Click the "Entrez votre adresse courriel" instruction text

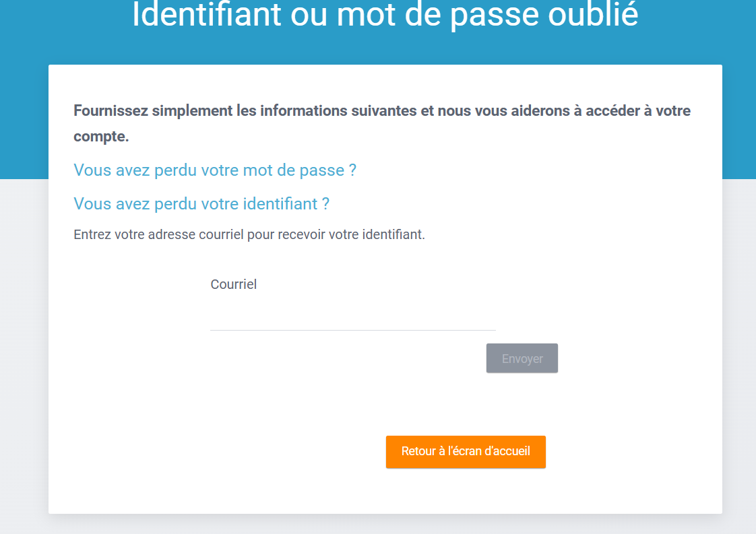click(249, 235)
